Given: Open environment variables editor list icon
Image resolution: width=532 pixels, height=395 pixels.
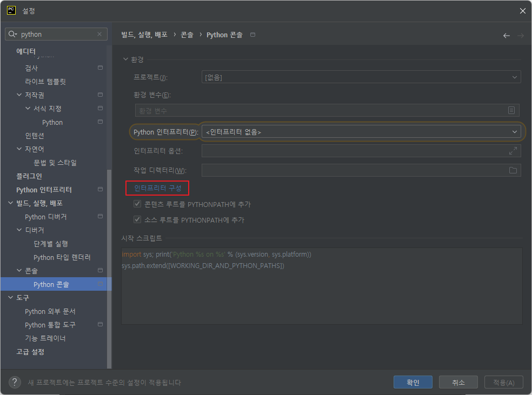Looking at the screenshot, I should point(511,110).
